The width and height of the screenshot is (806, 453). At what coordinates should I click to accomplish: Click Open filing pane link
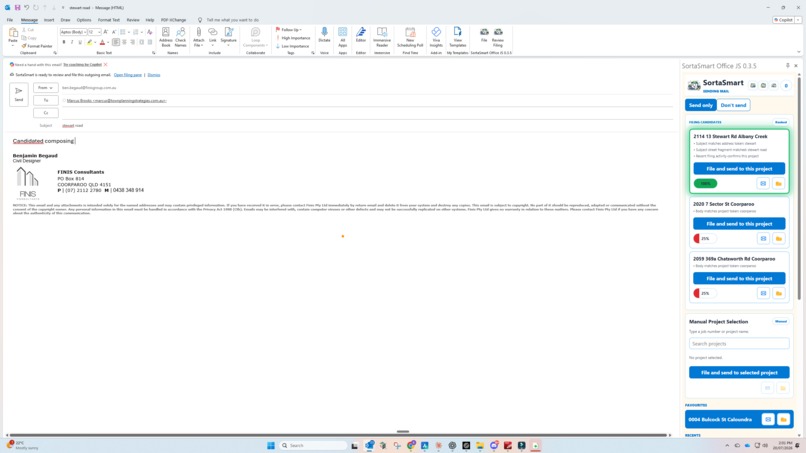[127, 75]
